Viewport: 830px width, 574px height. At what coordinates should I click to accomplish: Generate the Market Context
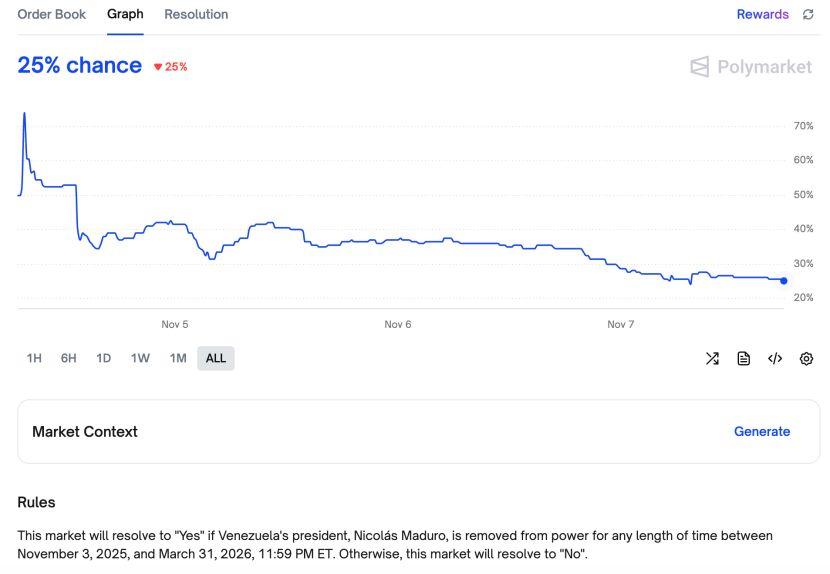coord(761,432)
